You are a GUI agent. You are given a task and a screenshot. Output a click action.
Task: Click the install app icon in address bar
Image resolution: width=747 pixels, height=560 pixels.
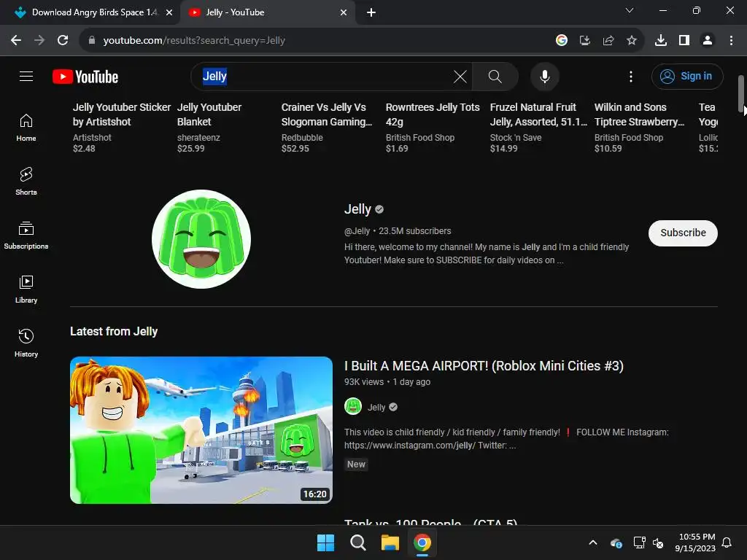[x=585, y=41]
